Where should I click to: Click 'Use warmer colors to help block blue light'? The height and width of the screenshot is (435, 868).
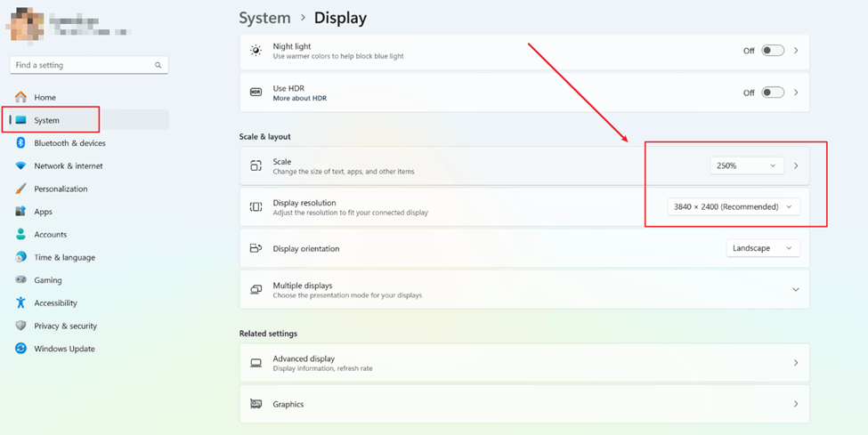(338, 56)
